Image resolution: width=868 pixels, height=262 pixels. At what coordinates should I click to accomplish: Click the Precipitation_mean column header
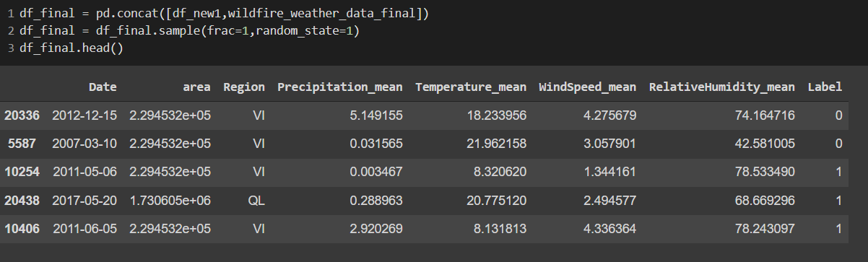point(340,87)
